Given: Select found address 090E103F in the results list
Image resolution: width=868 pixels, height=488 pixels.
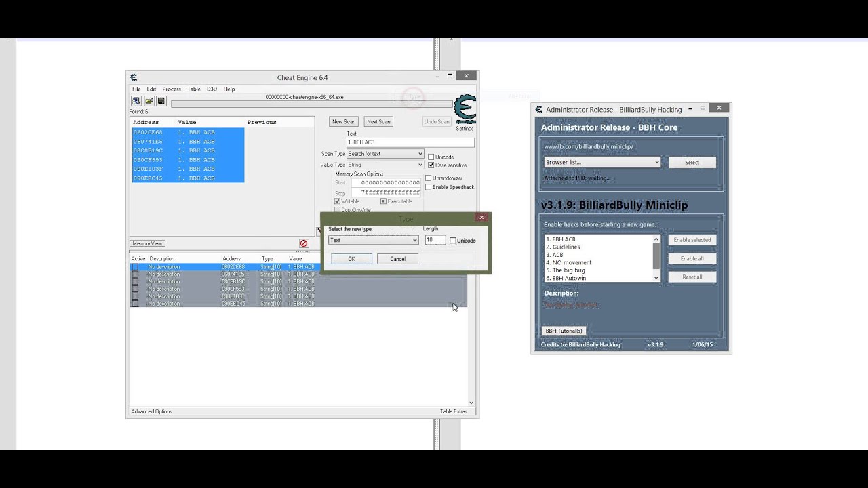Looking at the screenshot, I should tap(188, 169).
